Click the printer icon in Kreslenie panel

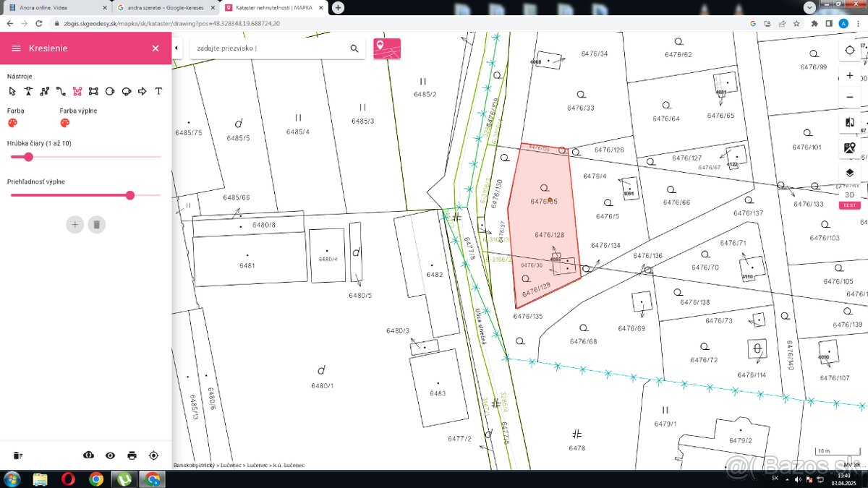click(x=132, y=455)
